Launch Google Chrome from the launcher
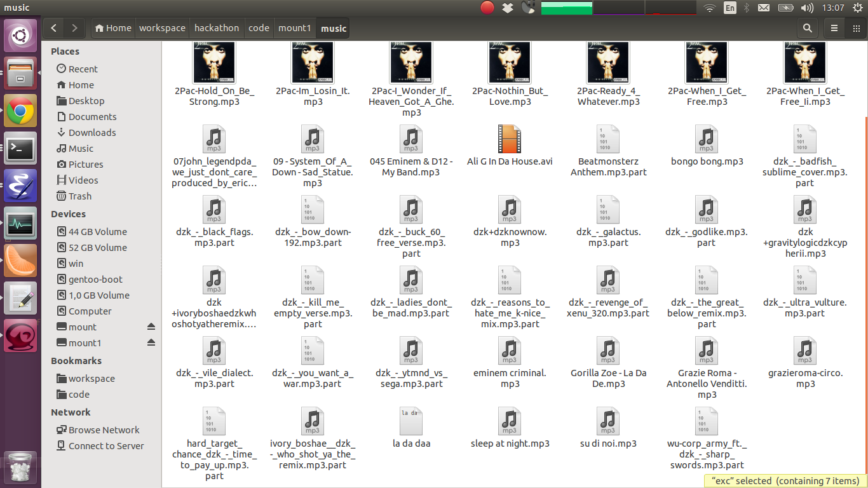Viewport: 868px width, 488px height. pyautogui.click(x=20, y=111)
